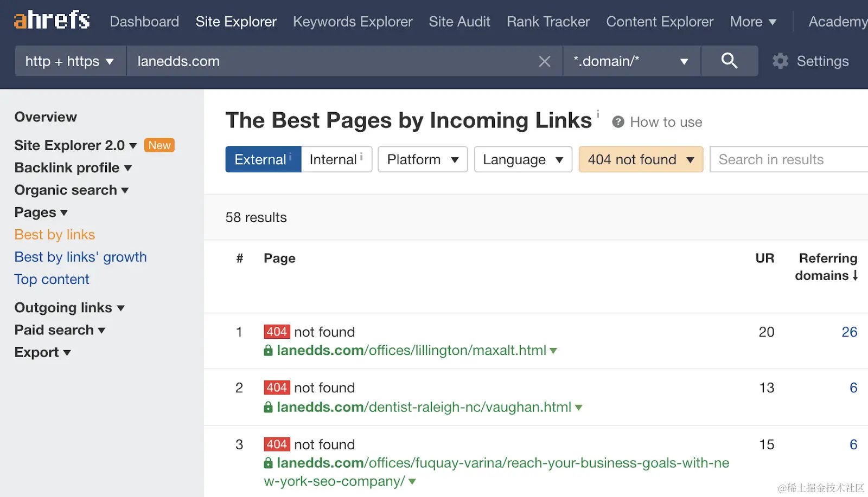Sort by Referring domains column header
868x497 pixels.
pyautogui.click(x=826, y=267)
